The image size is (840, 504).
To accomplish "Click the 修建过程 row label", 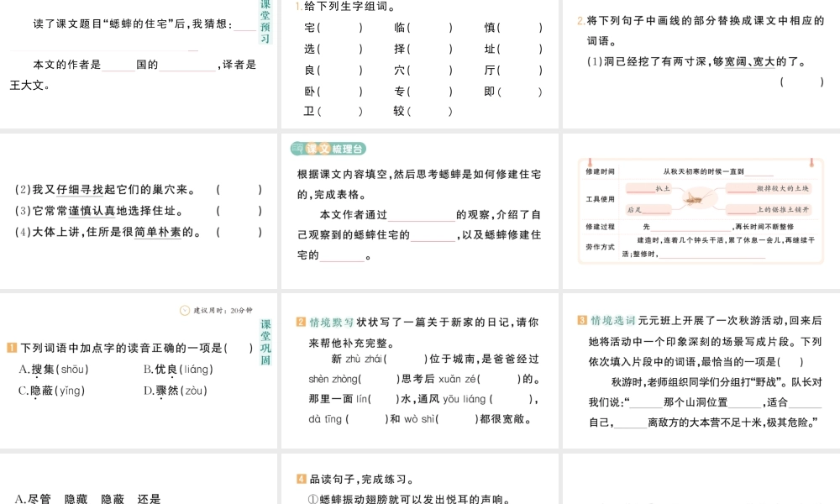I will (600, 227).
